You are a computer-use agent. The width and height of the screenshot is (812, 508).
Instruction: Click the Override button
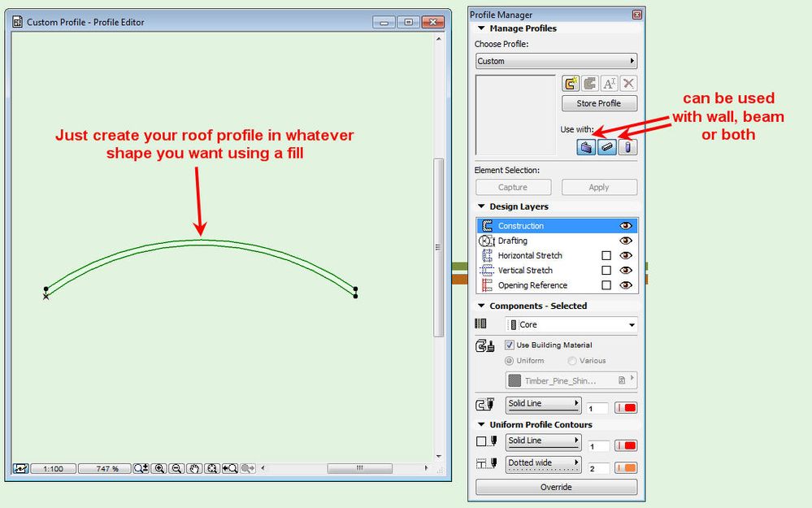(x=556, y=488)
